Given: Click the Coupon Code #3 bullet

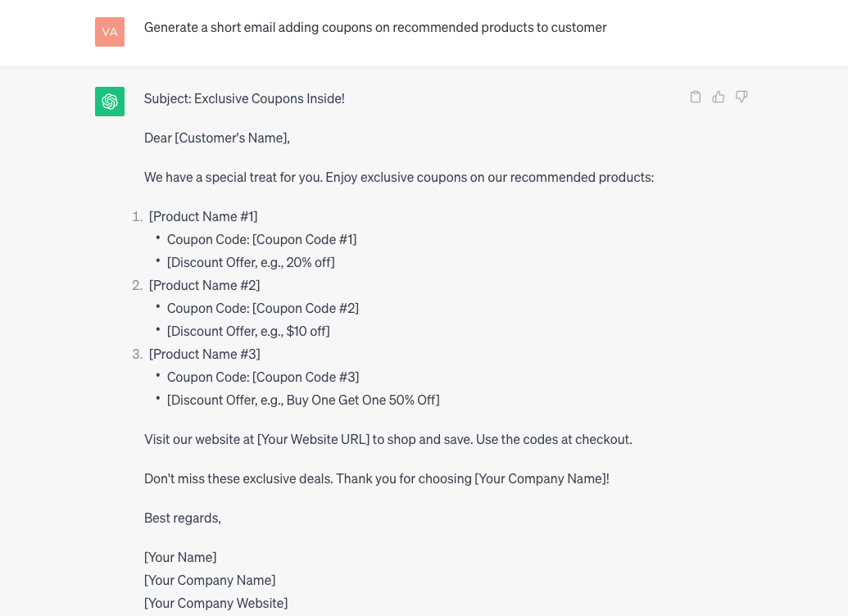Looking at the screenshot, I should point(263,377).
